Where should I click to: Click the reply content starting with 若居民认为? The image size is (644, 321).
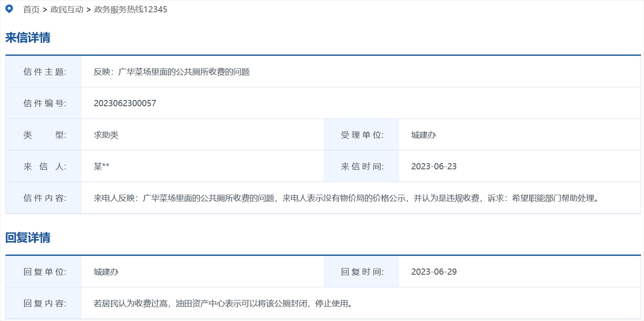[223, 304]
